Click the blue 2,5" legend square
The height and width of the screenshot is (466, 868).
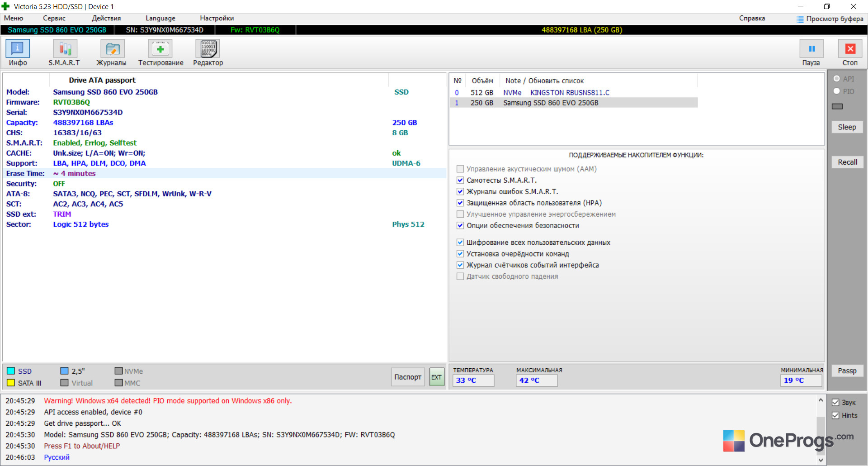(64, 371)
